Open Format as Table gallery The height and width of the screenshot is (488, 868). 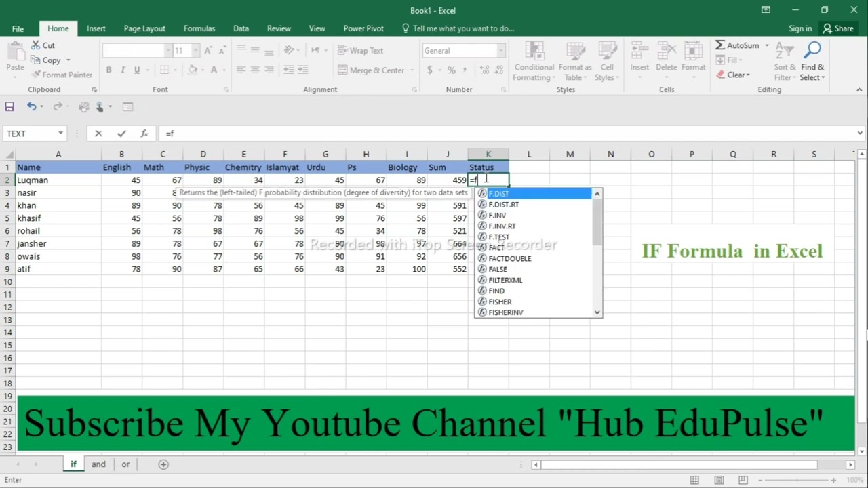575,61
